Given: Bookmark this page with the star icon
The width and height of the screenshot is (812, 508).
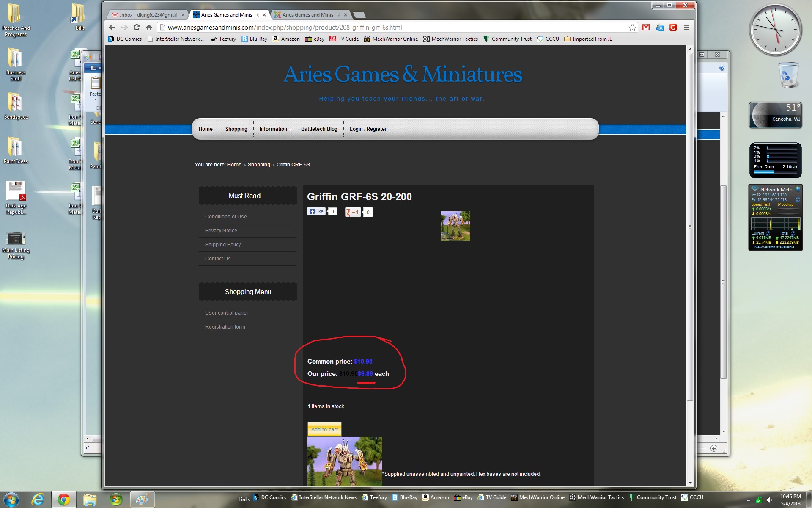Looking at the screenshot, I should pyautogui.click(x=632, y=28).
